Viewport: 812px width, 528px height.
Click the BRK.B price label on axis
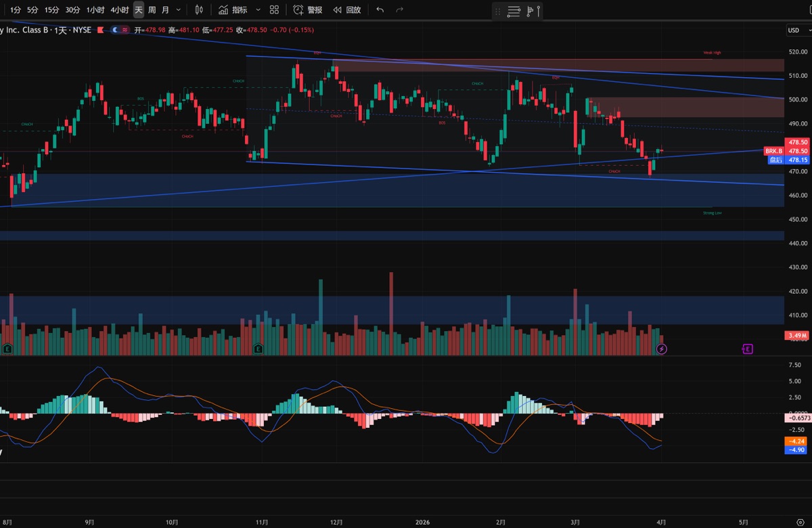773,150
